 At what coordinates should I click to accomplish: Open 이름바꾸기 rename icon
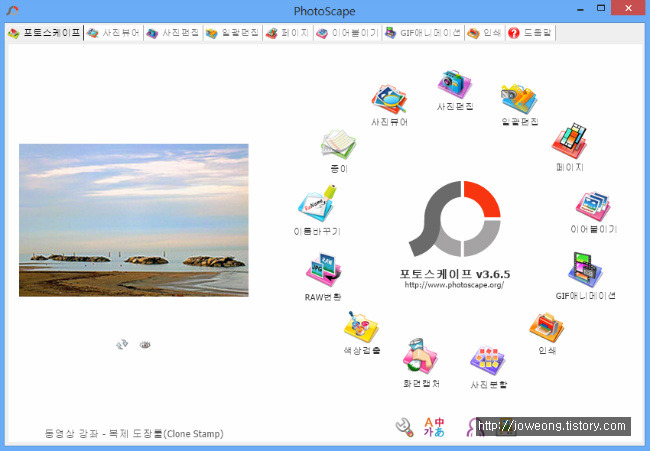(318, 204)
